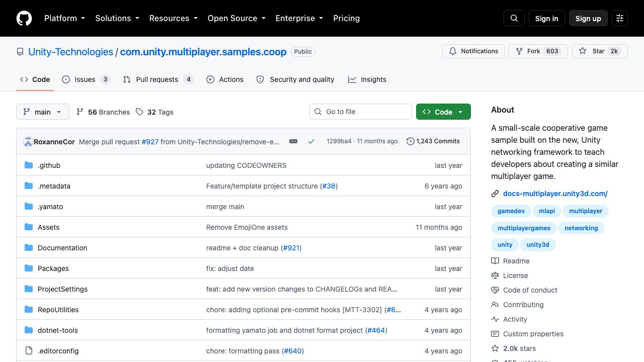Focus the Go to file search field

(361, 112)
